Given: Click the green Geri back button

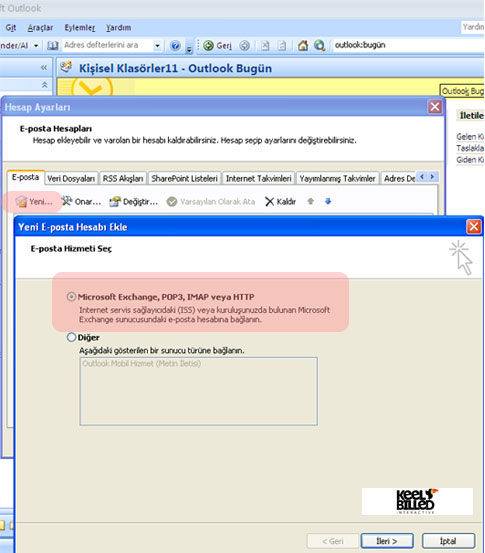Looking at the screenshot, I should coord(218,45).
